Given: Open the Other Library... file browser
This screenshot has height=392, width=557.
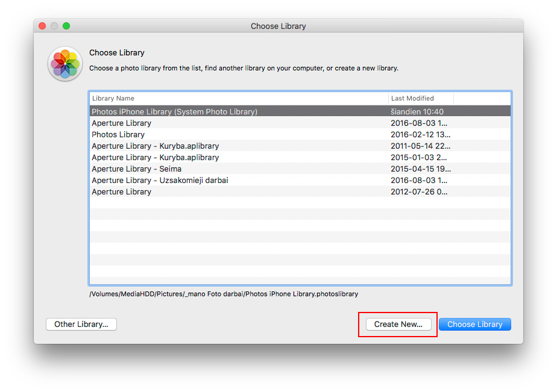Looking at the screenshot, I should 81,324.
